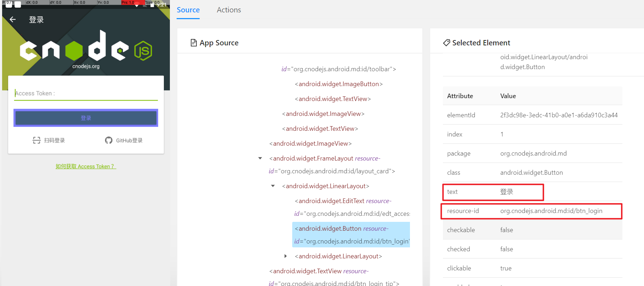Open the 如何获取 Access Token link
644x286 pixels.
coord(86,166)
